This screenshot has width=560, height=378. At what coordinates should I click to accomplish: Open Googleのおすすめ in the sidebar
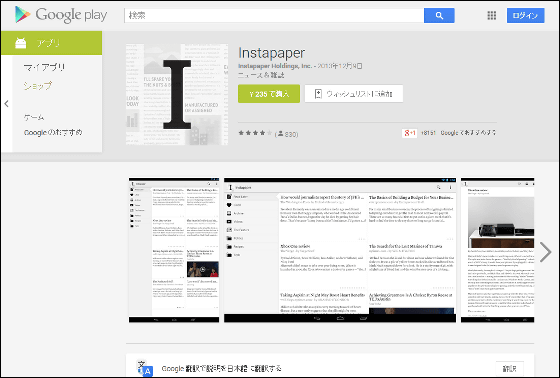[x=53, y=133]
